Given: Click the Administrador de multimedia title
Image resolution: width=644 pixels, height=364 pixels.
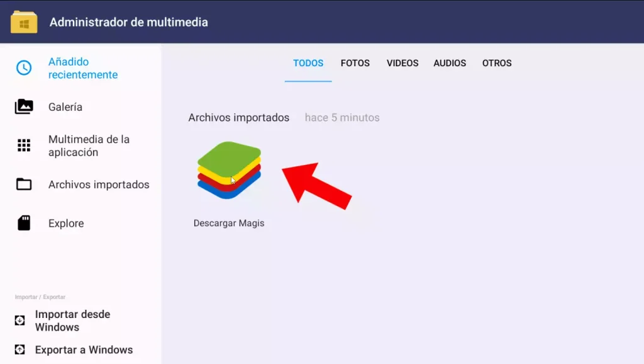Looking at the screenshot, I should pyautogui.click(x=128, y=22).
